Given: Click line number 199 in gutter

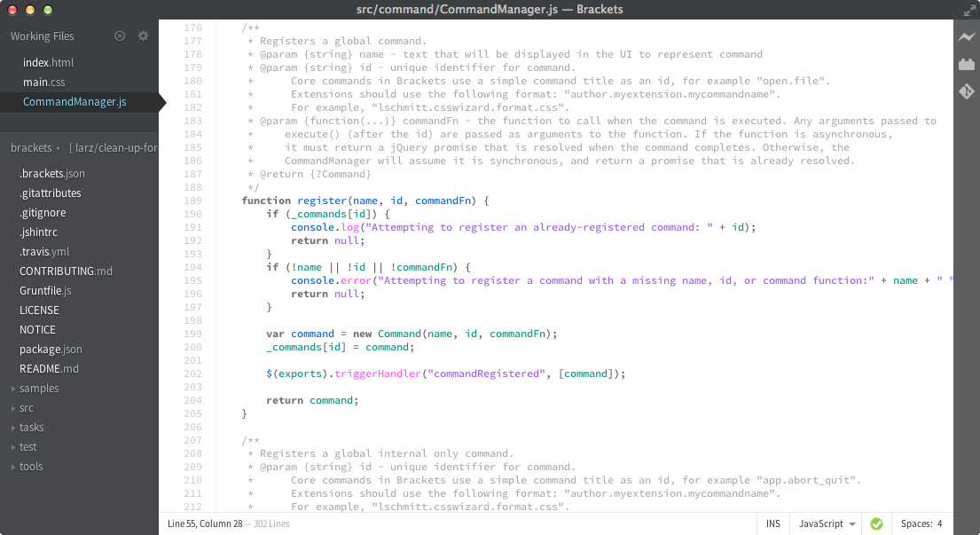Looking at the screenshot, I should click(x=192, y=334).
